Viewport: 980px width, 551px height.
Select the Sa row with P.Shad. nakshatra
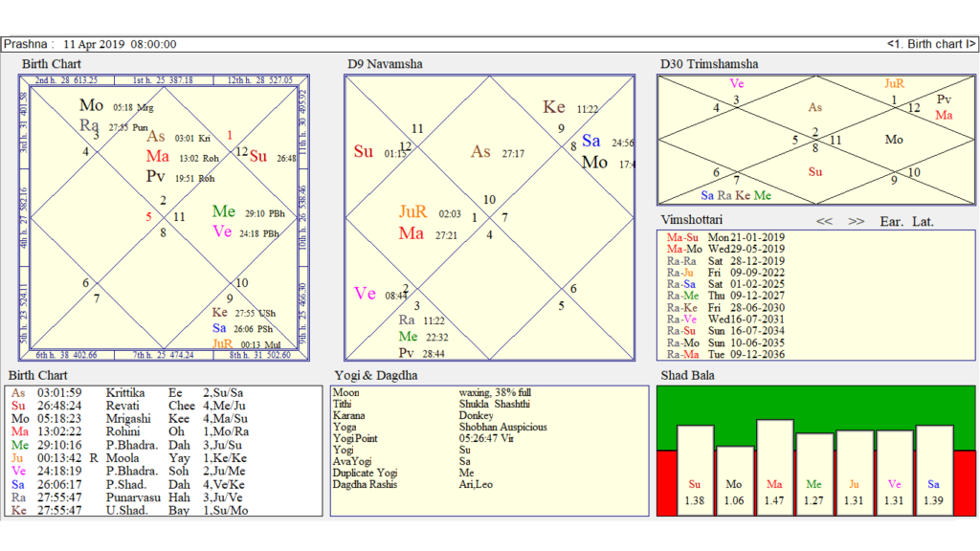point(127,484)
